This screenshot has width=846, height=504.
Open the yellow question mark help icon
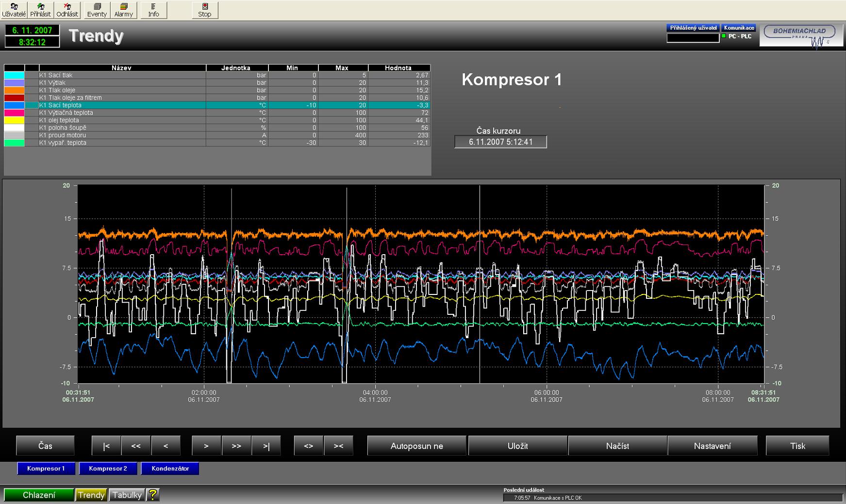(x=153, y=495)
